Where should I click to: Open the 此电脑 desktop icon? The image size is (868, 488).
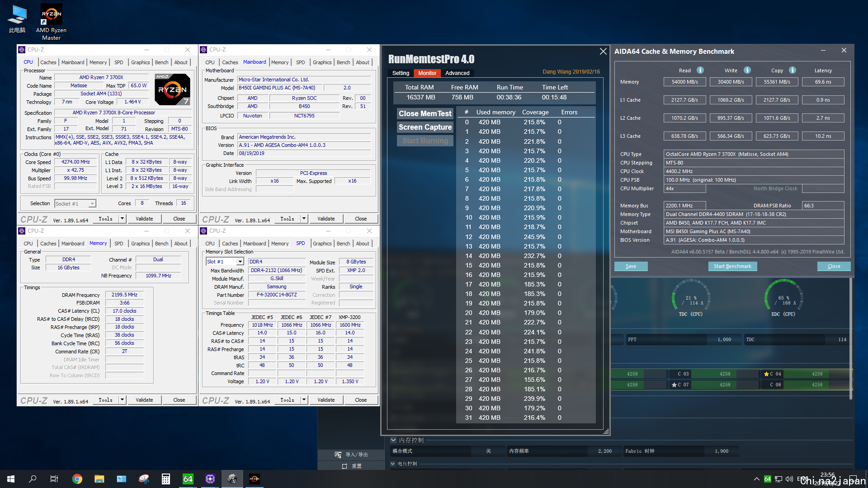(x=17, y=19)
